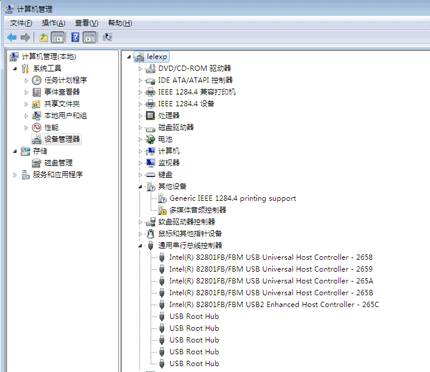The image size is (430, 372).
Task: Expand the DVD/CD-ROM 驱动器 category
Action: tap(140, 69)
